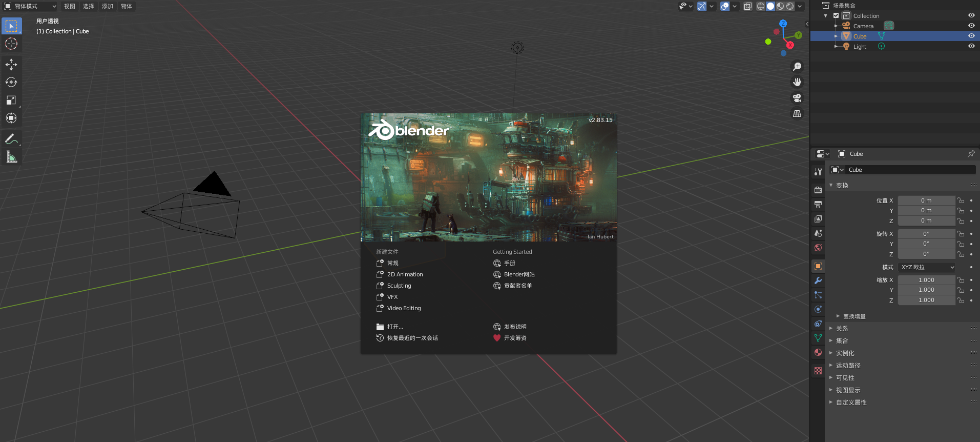The image size is (980, 442).
Task: Select the Move tool in toolbar
Action: coord(11,65)
